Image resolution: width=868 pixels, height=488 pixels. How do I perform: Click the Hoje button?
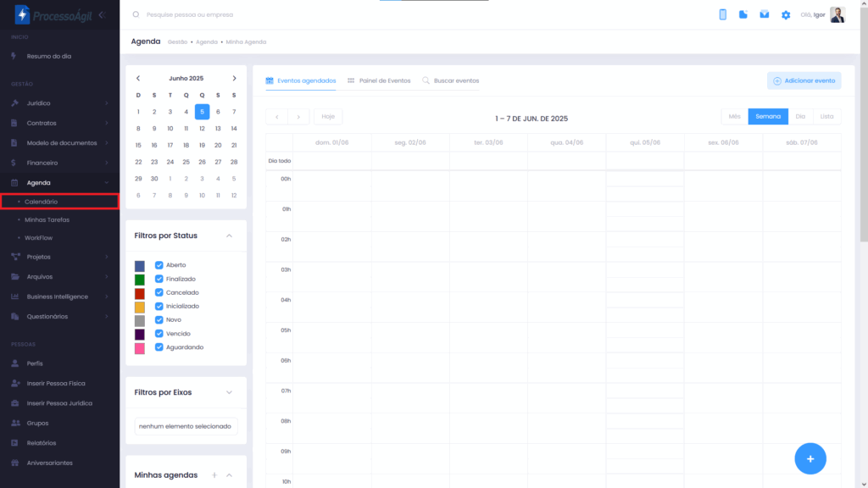[x=328, y=116]
